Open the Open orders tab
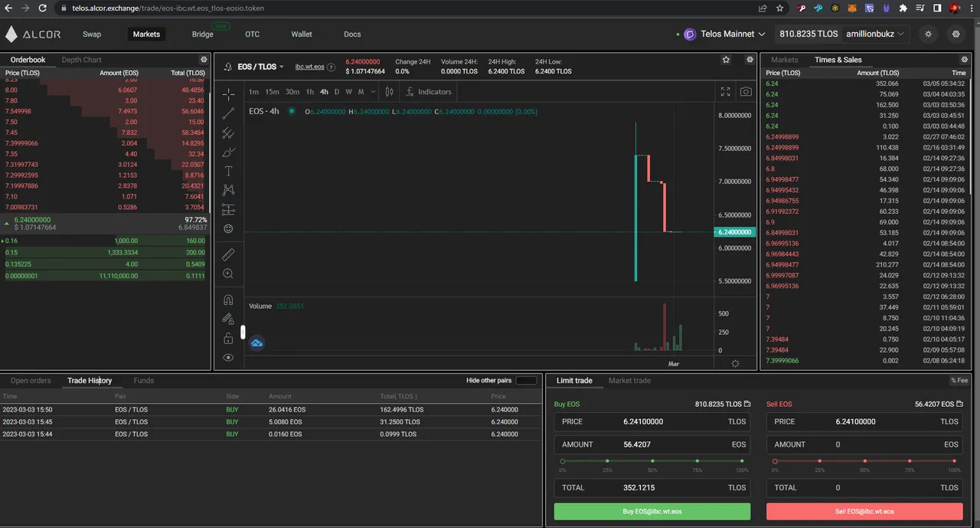 click(31, 381)
